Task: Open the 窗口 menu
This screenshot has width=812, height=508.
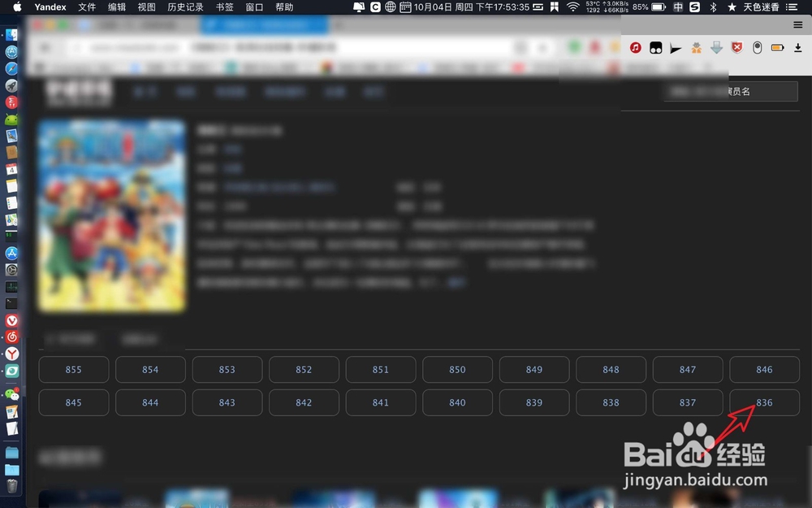Action: (x=254, y=7)
